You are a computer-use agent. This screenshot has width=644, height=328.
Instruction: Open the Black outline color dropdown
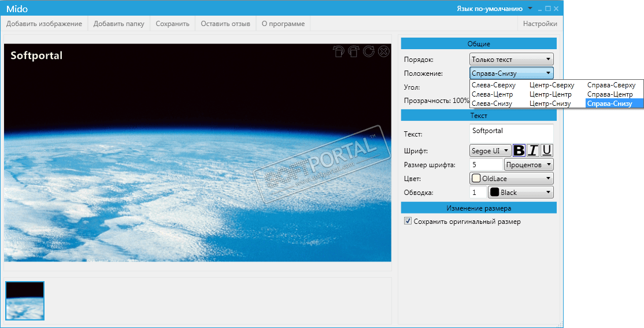coord(521,193)
